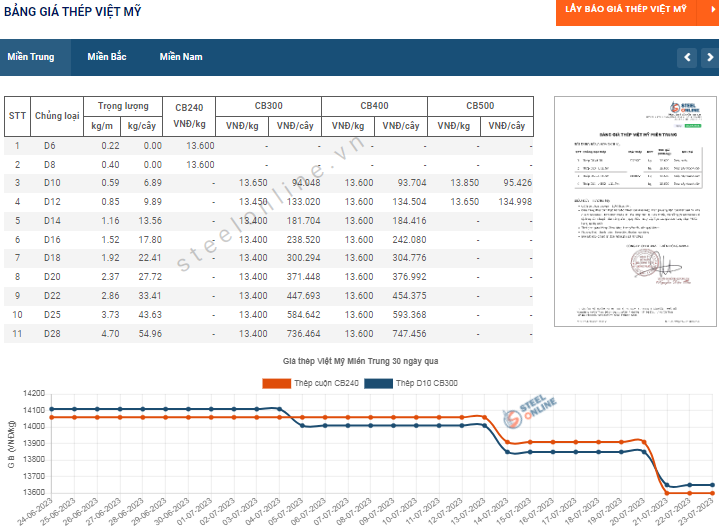Click the CB240 VNĐ/kg column header
Image resolution: width=719 pixels, height=531 pixels.
tap(189, 116)
